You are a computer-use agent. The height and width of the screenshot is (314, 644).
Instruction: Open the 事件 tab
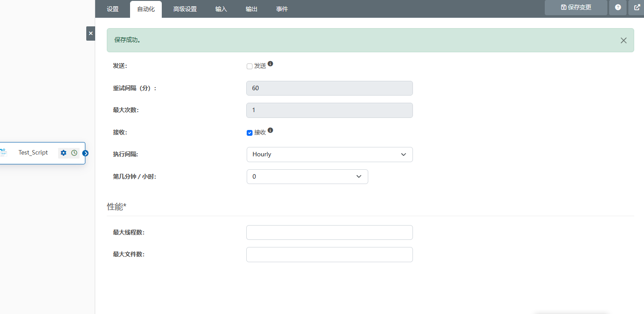(282, 9)
